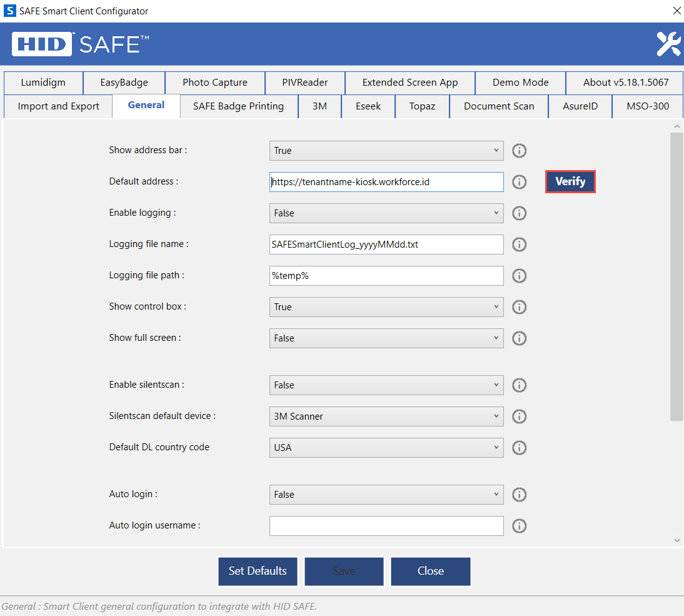Click in the Default address field
The width and height of the screenshot is (684, 616).
[x=386, y=182]
